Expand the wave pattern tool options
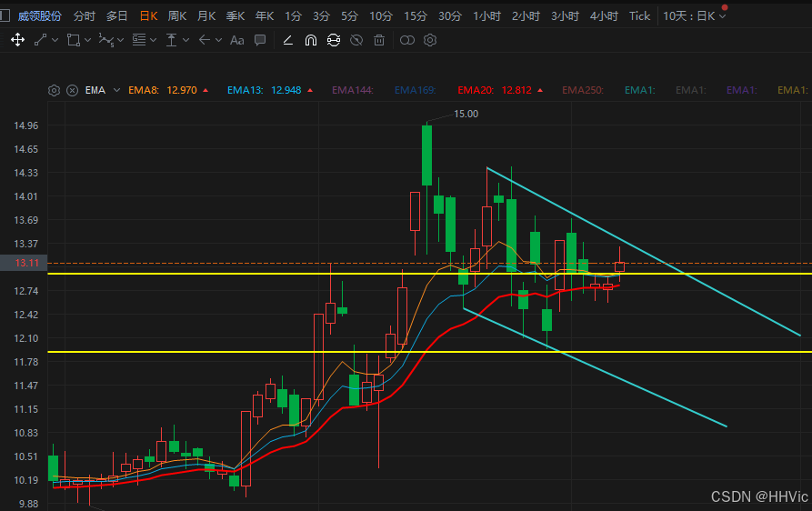Screen dimensions: 812x511 (x=121, y=40)
